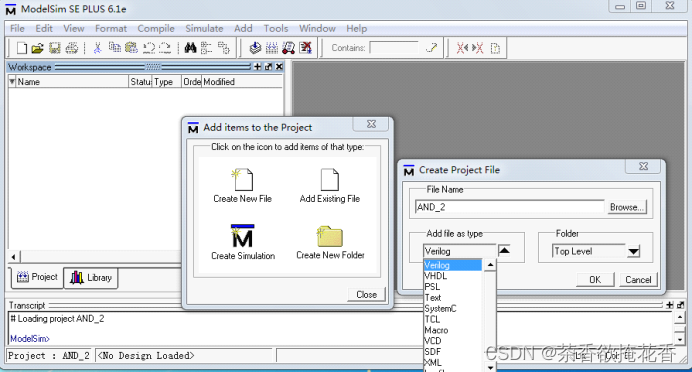This screenshot has width=692, height=372.
Task: Click the Workspace horizontal scroll left arrow
Action: (x=14, y=256)
